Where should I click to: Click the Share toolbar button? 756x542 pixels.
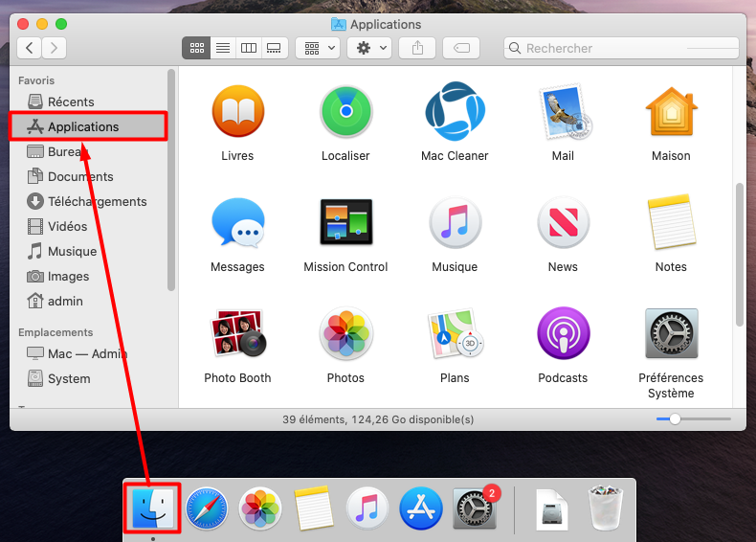417,48
